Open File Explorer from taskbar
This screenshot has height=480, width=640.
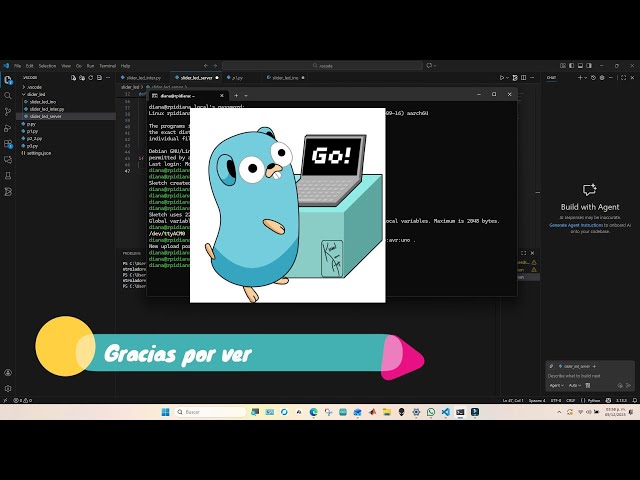point(387,412)
